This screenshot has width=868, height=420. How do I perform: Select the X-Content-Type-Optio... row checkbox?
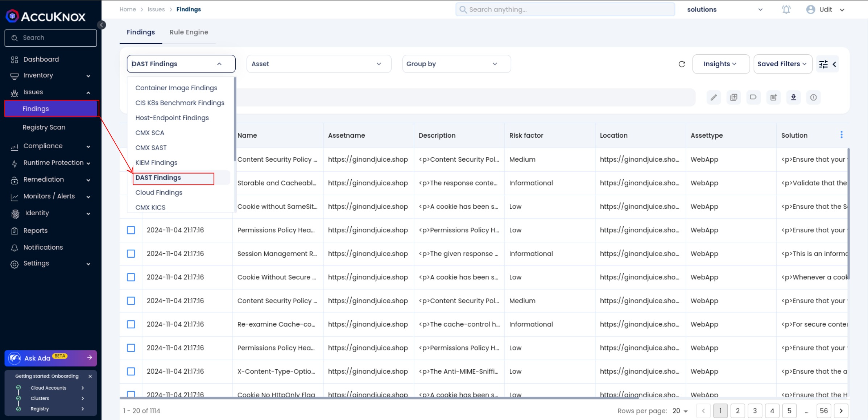pyautogui.click(x=131, y=371)
